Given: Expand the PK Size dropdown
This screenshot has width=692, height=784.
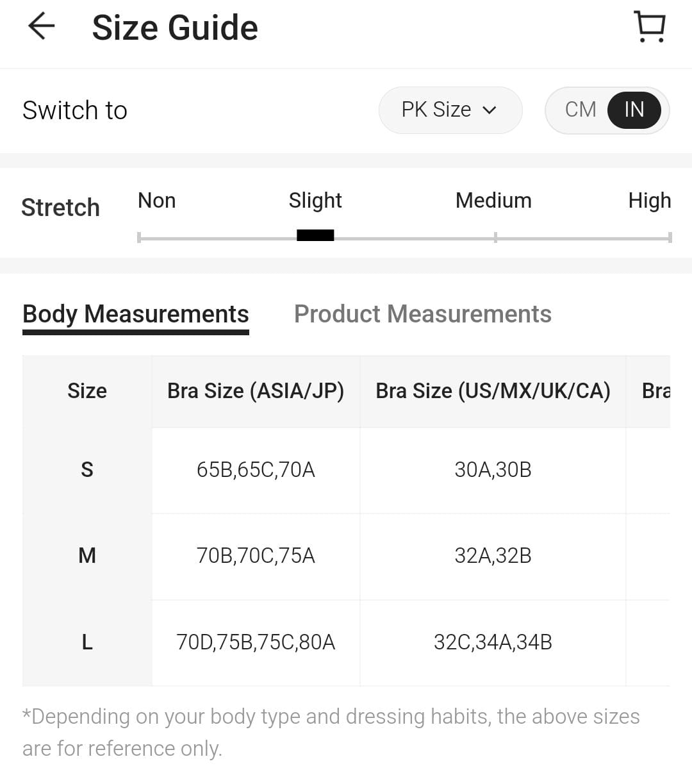Looking at the screenshot, I should pos(450,110).
